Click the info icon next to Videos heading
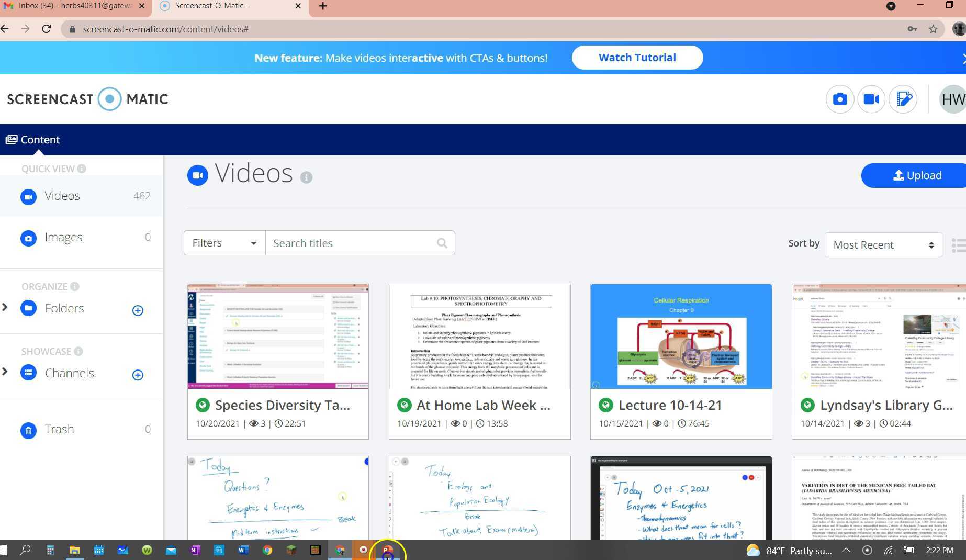Image resolution: width=966 pixels, height=560 pixels. tap(306, 177)
